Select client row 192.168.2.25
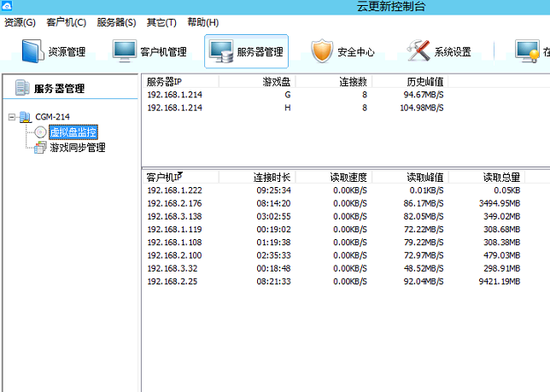The image size is (550, 392). 333,281
